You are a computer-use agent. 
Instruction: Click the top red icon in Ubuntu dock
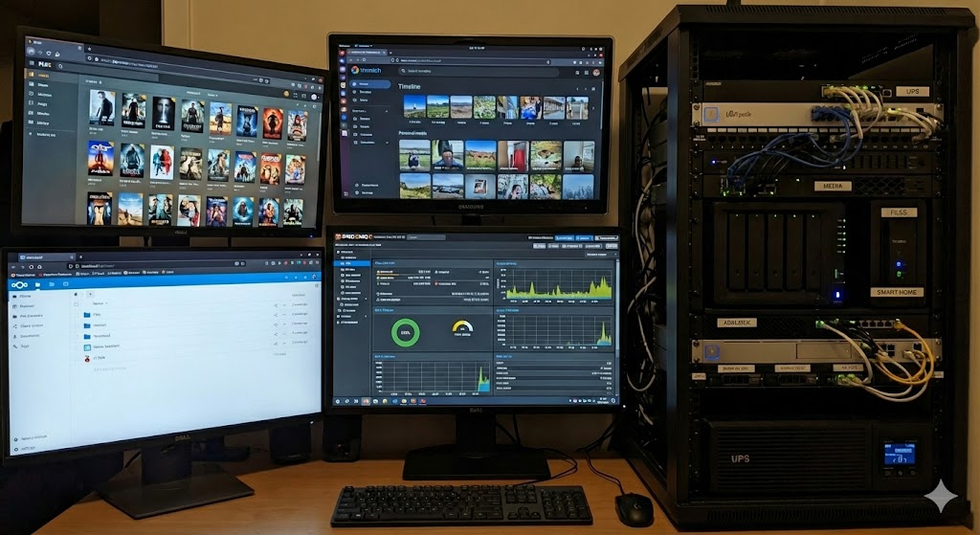[342, 54]
